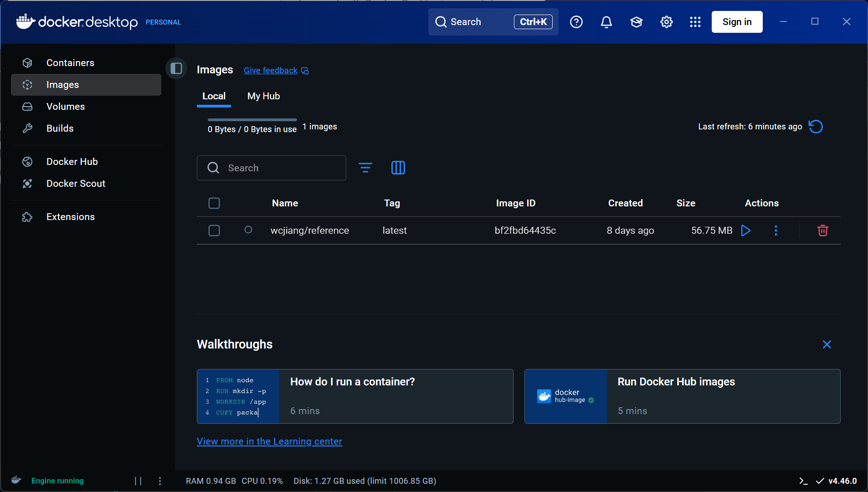This screenshot has height=492, width=868.
Task: Click the Give feedback chat icon
Action: 305,71
